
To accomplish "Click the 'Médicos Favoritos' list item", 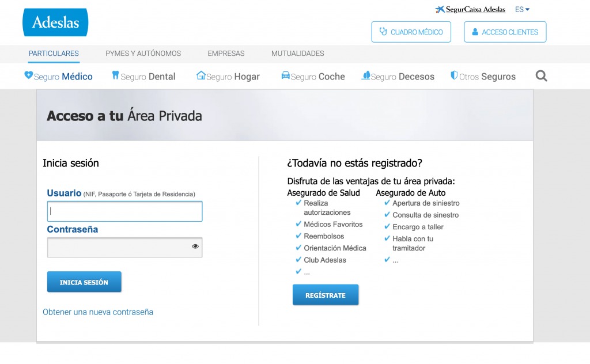I will pos(333,225).
